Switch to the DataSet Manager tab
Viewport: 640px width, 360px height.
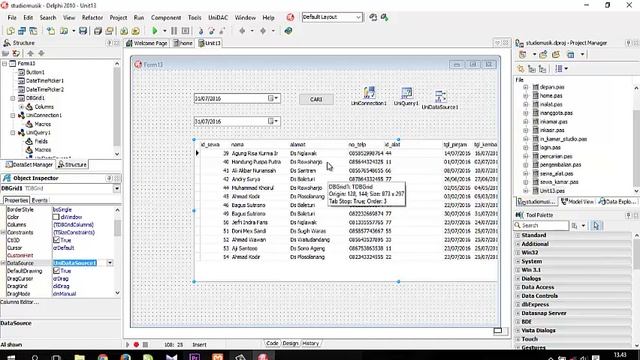(29, 164)
